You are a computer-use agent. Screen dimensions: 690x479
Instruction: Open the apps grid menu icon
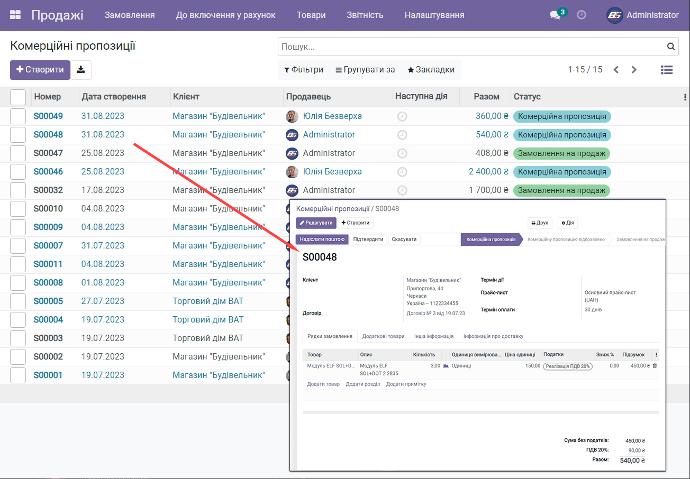click(16, 15)
